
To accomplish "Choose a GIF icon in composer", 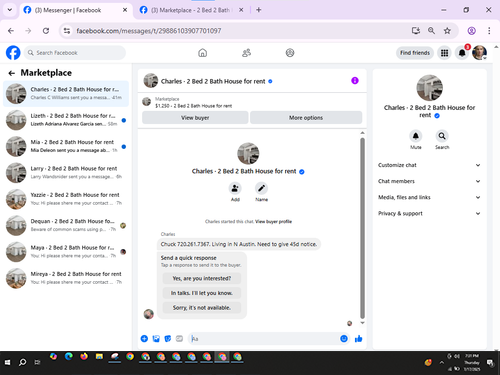I will [179, 339].
